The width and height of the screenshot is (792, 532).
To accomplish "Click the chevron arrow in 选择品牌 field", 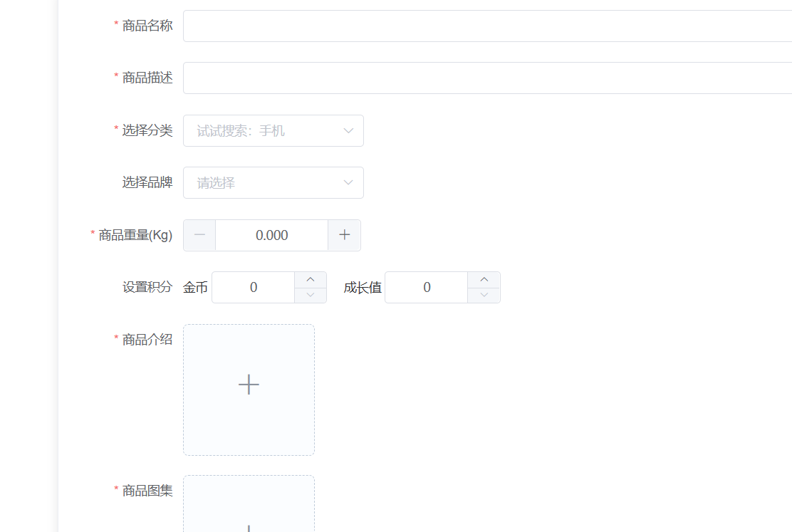I will coord(348,183).
